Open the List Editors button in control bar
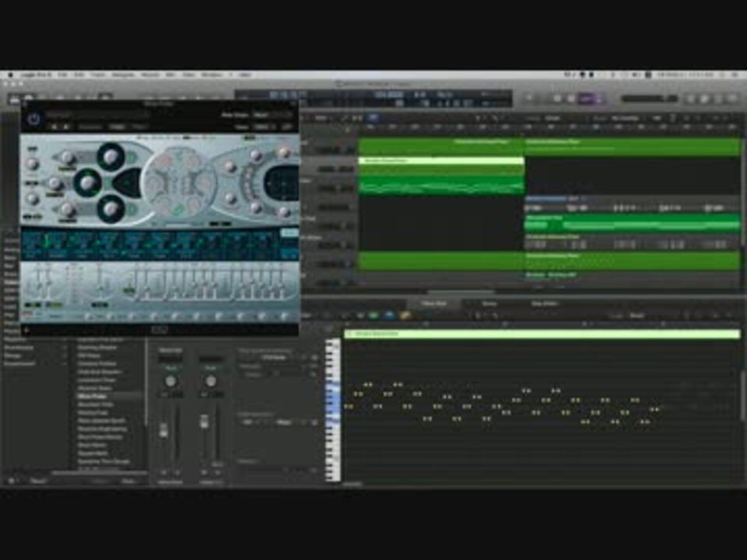The width and height of the screenshot is (747, 560). (692, 99)
